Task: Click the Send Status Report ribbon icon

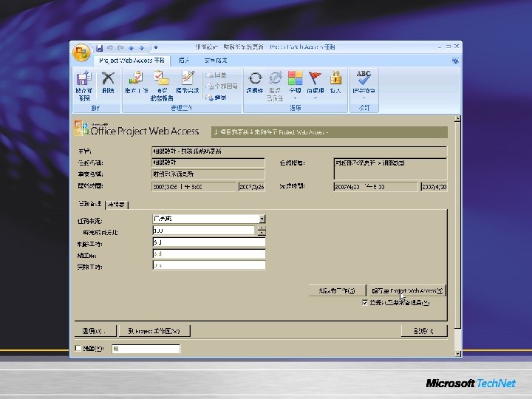Action: [x=162, y=86]
